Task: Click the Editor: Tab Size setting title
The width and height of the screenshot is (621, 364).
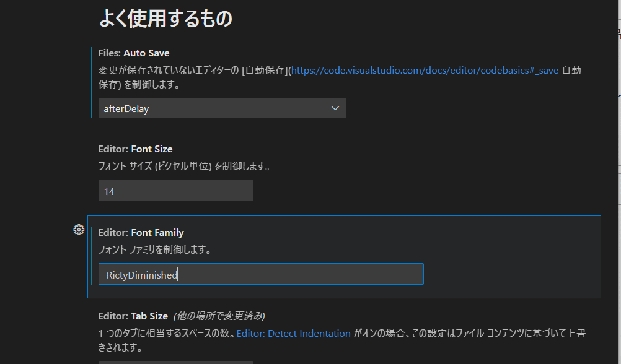Action: click(x=133, y=316)
